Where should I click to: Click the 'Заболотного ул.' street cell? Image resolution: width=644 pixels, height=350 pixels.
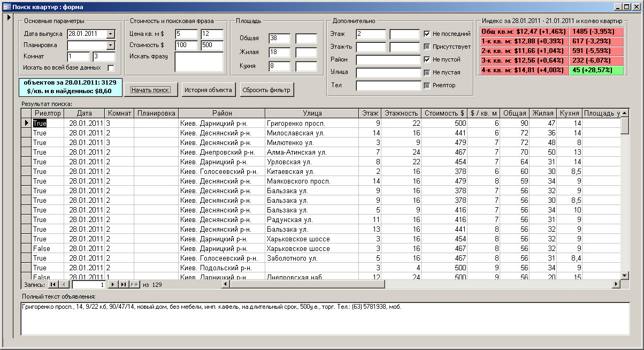[x=312, y=258]
